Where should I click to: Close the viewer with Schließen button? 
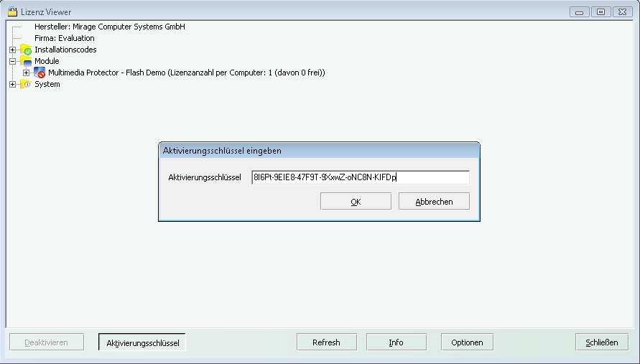(601, 342)
